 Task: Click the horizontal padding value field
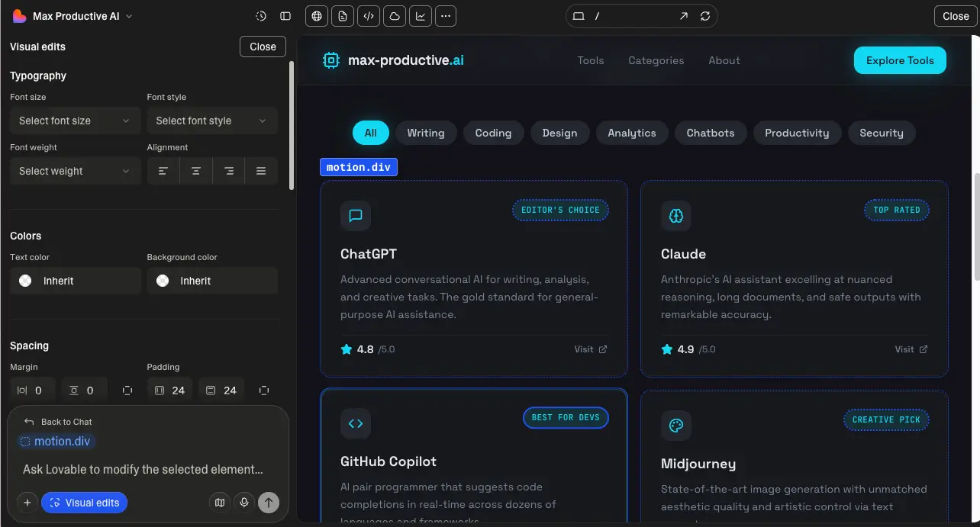[x=169, y=390]
